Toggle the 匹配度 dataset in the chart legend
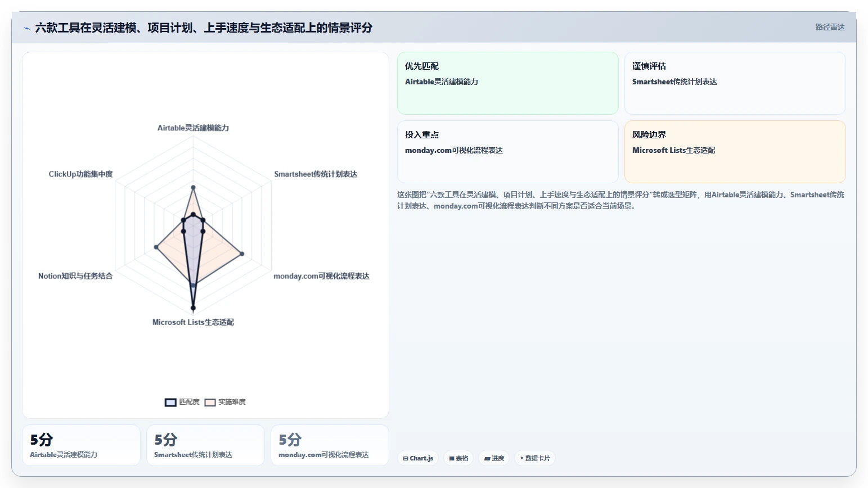The height and width of the screenshot is (488, 868). (x=182, y=402)
